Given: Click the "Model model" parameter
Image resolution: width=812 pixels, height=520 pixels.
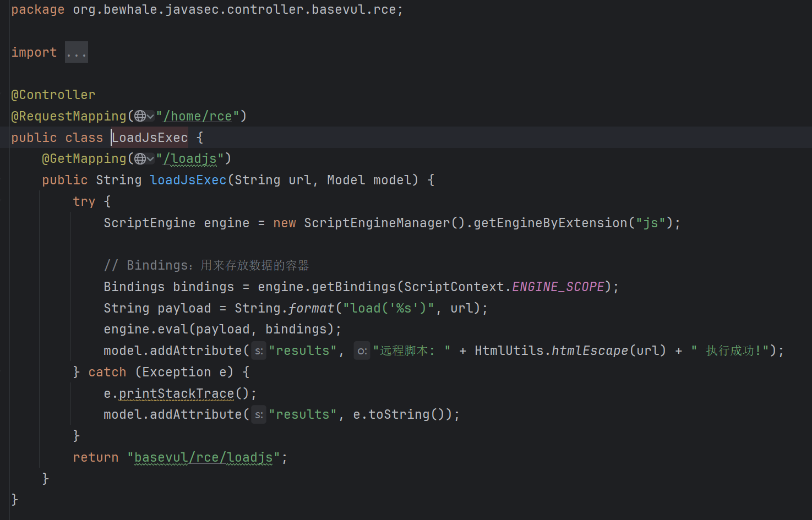Looking at the screenshot, I should tap(369, 180).
